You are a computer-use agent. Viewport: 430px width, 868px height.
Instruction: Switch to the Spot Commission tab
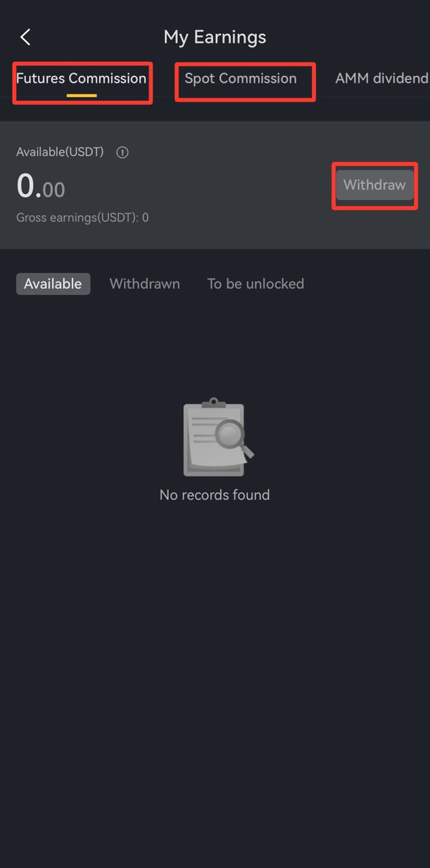coord(241,79)
